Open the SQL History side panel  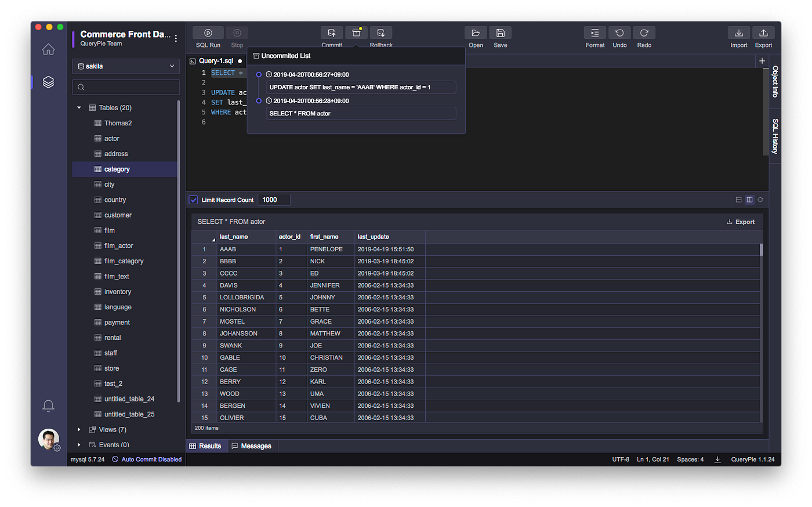[x=775, y=136]
